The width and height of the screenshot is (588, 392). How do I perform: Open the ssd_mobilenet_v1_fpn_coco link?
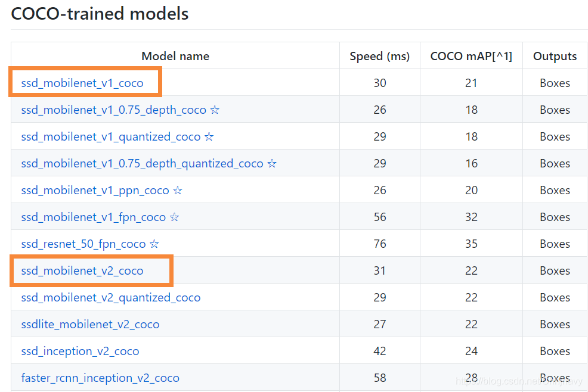[x=94, y=217]
